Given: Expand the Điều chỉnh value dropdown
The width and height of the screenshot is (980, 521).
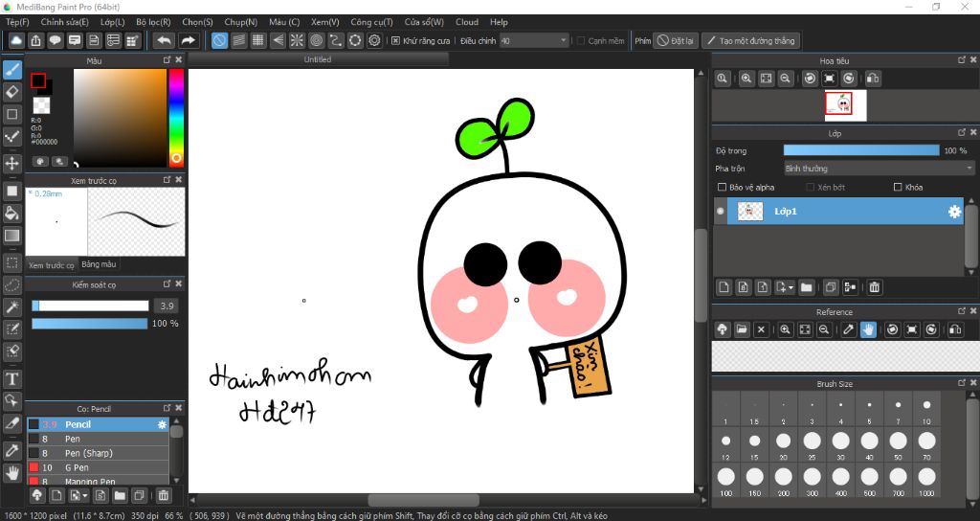Looking at the screenshot, I should (x=563, y=41).
